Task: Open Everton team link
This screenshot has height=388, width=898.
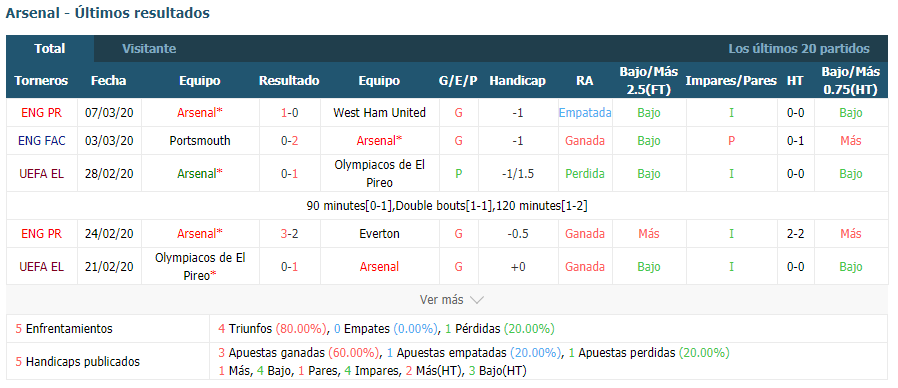Action: click(x=379, y=234)
